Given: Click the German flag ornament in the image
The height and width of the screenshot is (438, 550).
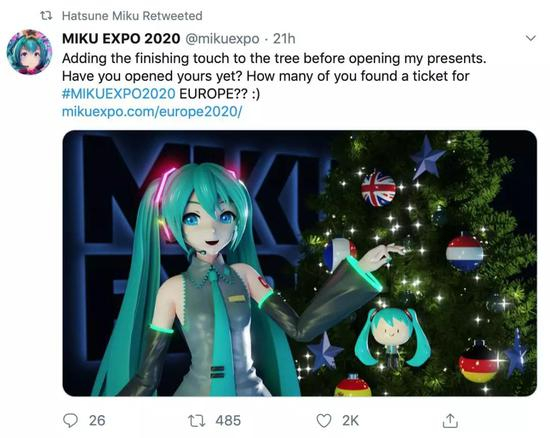Looking at the screenshot, I should point(478,364).
